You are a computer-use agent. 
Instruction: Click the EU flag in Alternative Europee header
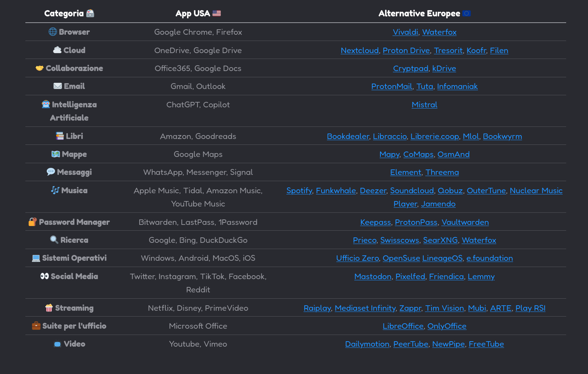point(467,13)
